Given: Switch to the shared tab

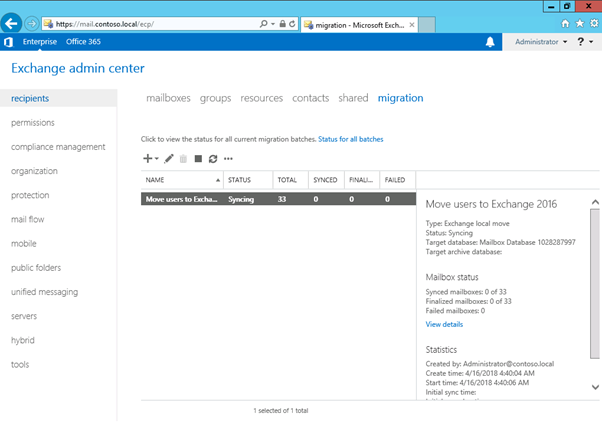Looking at the screenshot, I should coord(353,98).
